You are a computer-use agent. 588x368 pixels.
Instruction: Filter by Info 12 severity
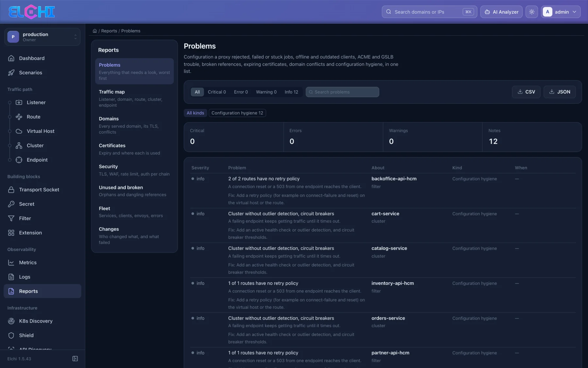(291, 92)
